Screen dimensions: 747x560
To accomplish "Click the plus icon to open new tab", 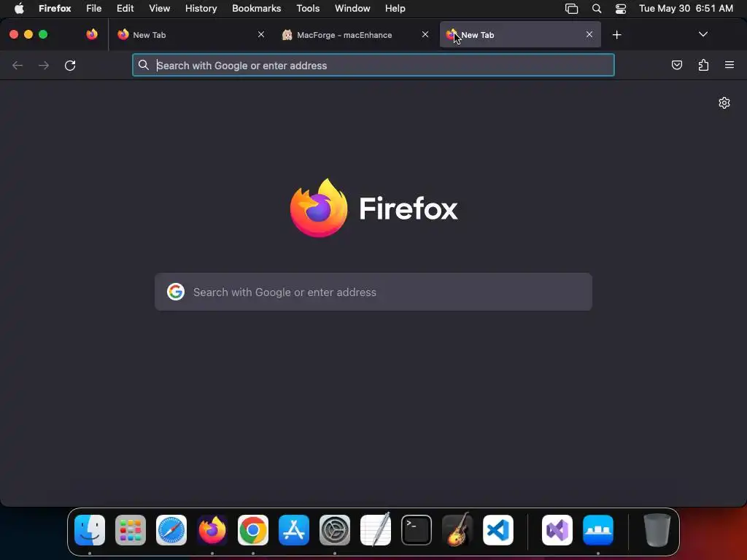I will pos(616,35).
